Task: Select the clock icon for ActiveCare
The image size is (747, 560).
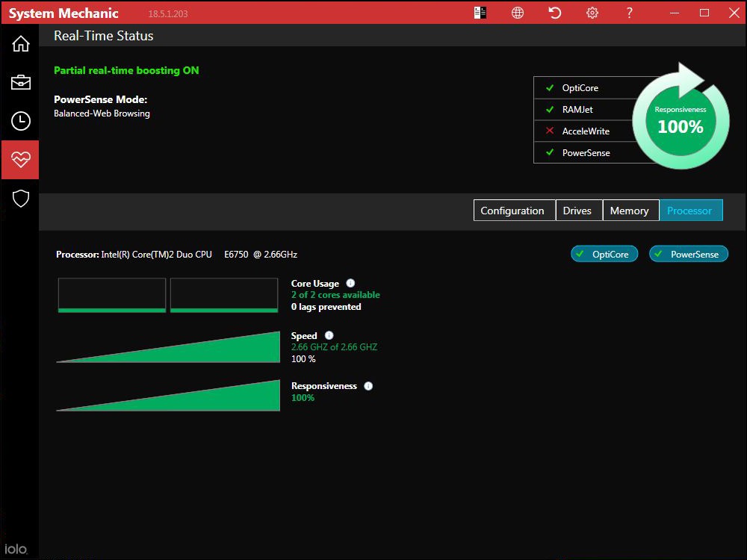Action: point(20,121)
